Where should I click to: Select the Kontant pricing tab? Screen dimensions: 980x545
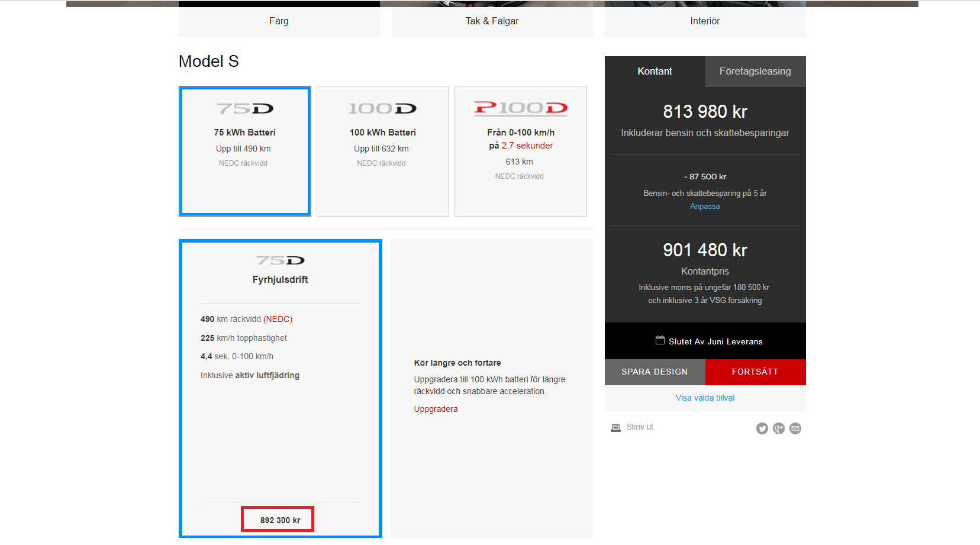655,72
